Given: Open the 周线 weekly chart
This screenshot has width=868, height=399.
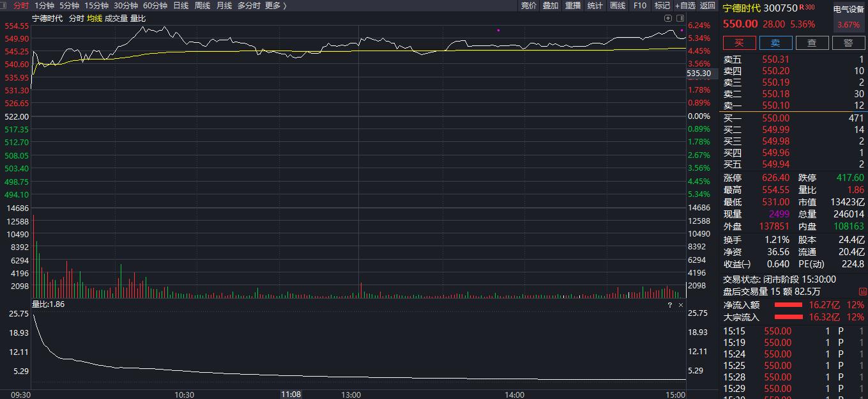Looking at the screenshot, I should [x=202, y=6].
